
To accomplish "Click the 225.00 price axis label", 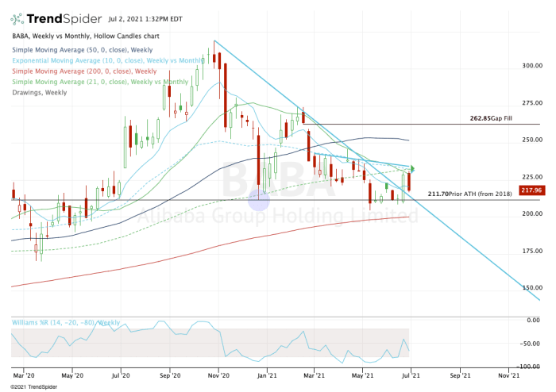I will tap(532, 177).
